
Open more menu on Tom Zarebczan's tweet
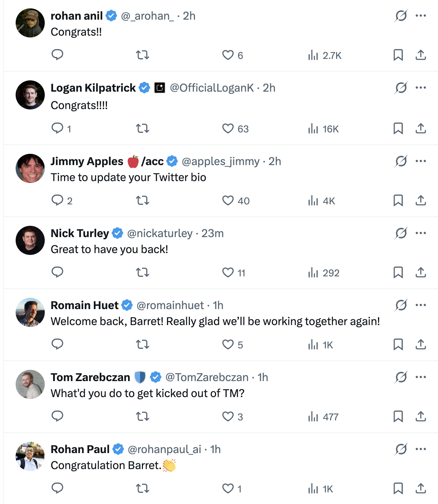(x=421, y=377)
